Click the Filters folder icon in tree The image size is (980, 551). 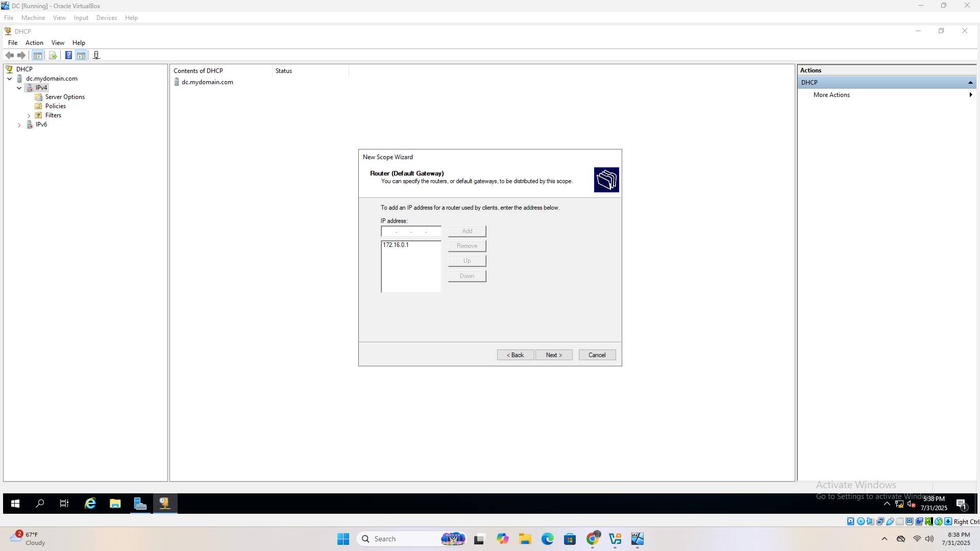point(38,115)
